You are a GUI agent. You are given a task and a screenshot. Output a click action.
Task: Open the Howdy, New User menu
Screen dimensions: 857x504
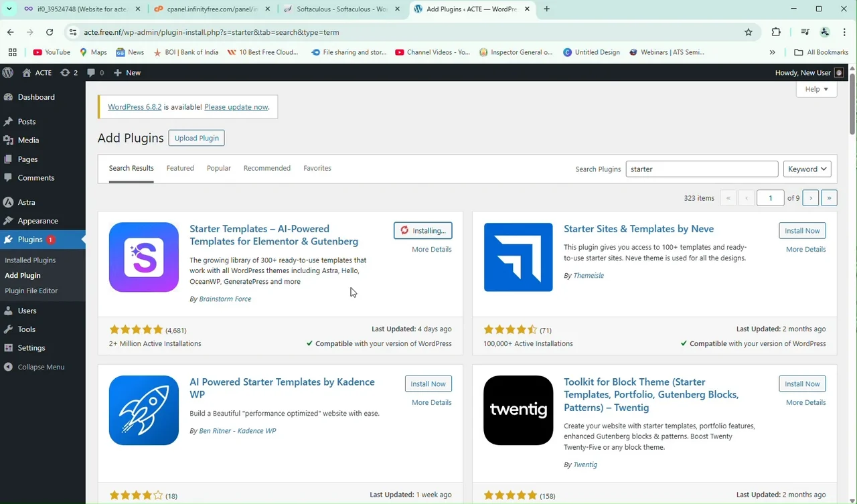(x=809, y=72)
